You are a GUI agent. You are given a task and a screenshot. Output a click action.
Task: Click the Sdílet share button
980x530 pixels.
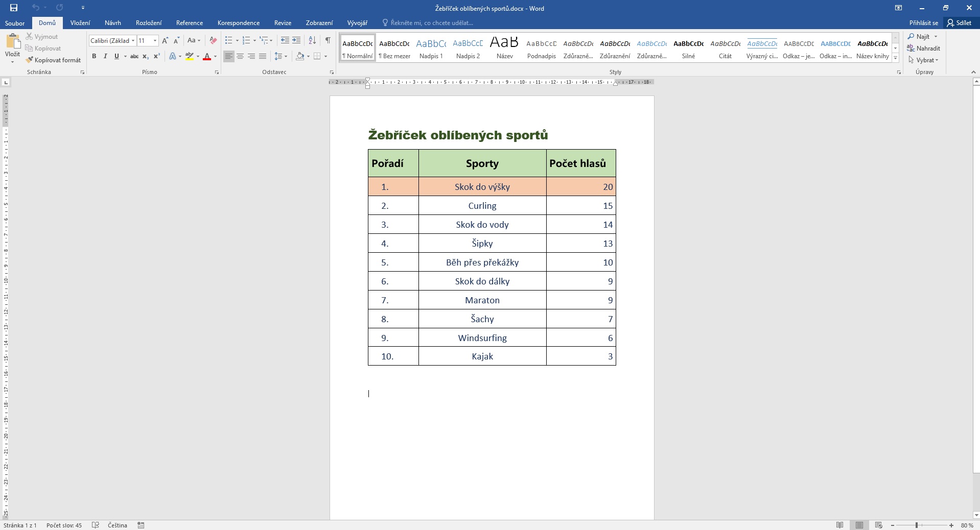[959, 23]
